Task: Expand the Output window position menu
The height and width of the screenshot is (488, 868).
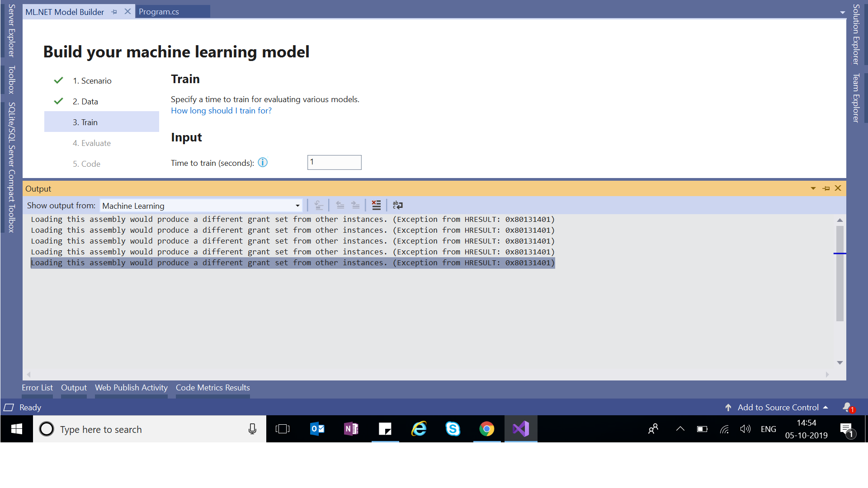Action: point(813,188)
